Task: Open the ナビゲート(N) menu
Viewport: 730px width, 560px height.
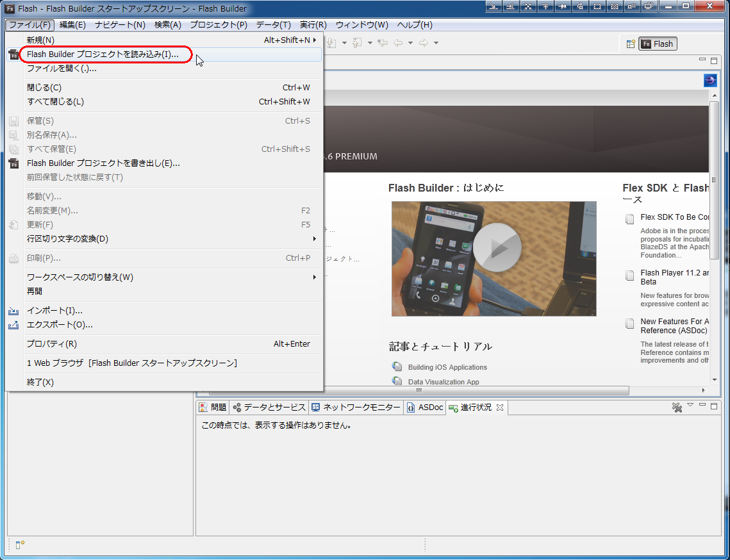Action: tap(120, 25)
